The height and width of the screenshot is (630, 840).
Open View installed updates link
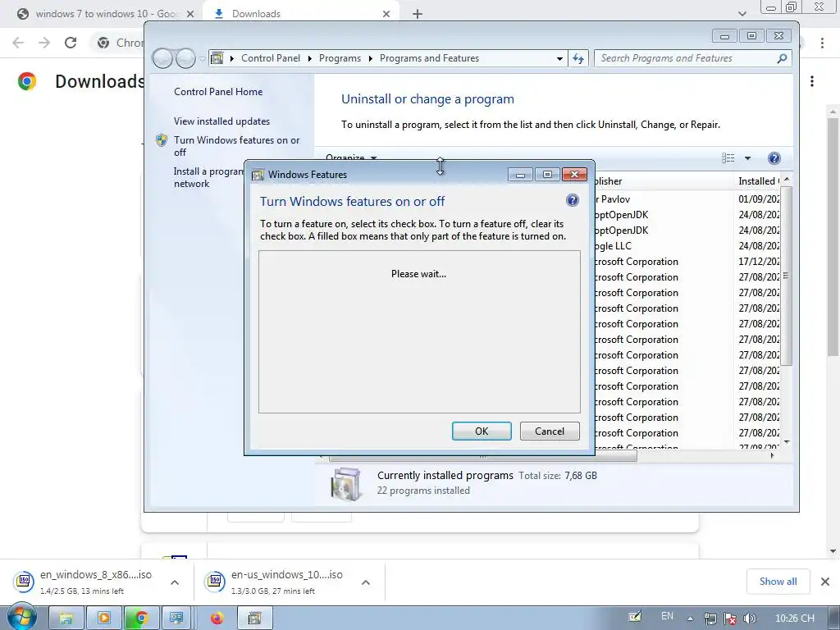(221, 121)
